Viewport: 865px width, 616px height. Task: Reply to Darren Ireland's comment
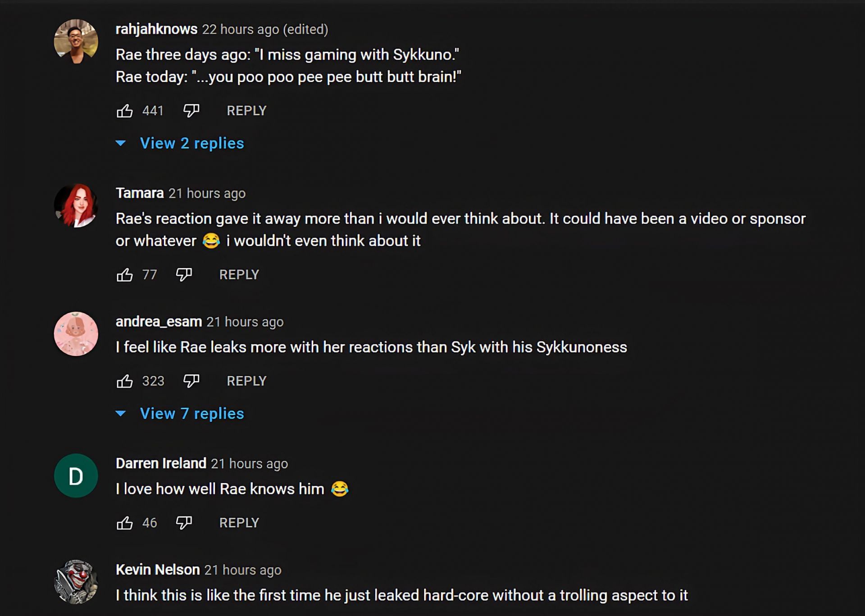[x=239, y=523]
